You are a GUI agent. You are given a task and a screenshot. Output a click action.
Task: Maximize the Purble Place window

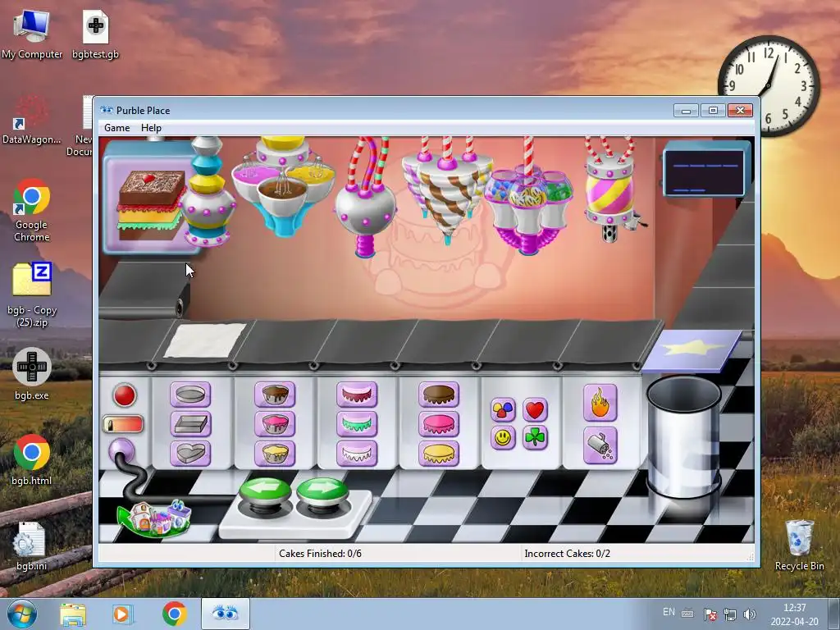(x=713, y=111)
